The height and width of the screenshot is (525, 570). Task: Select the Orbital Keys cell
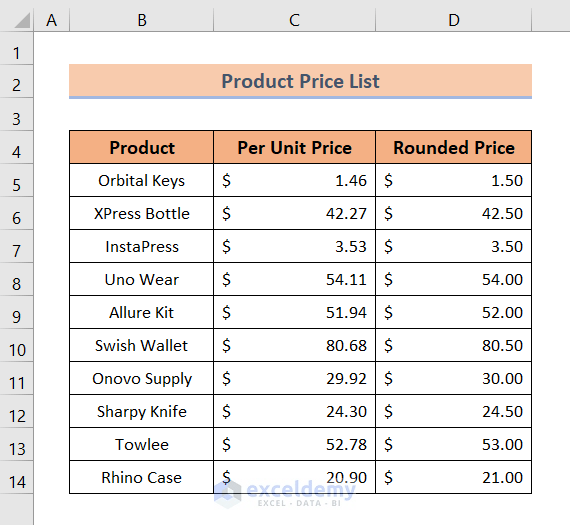coord(141,180)
